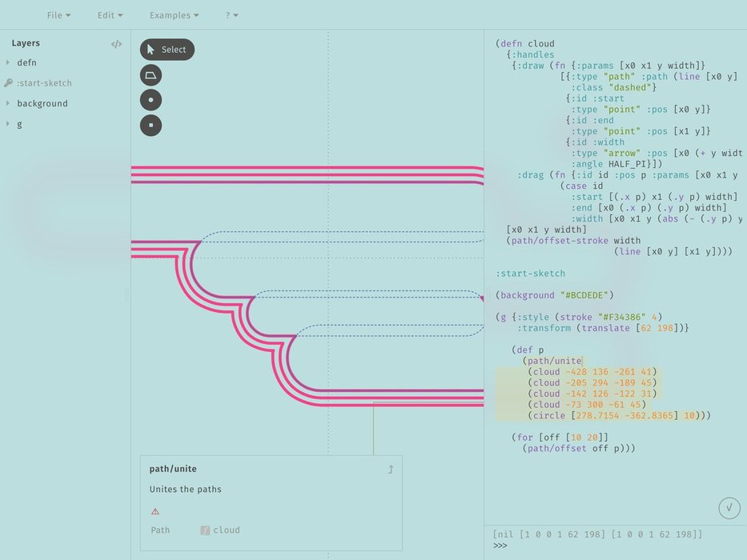Screen dimensions: 747x560
Task: Choose the trapezoid path drawing tool
Action: pos(151,75)
